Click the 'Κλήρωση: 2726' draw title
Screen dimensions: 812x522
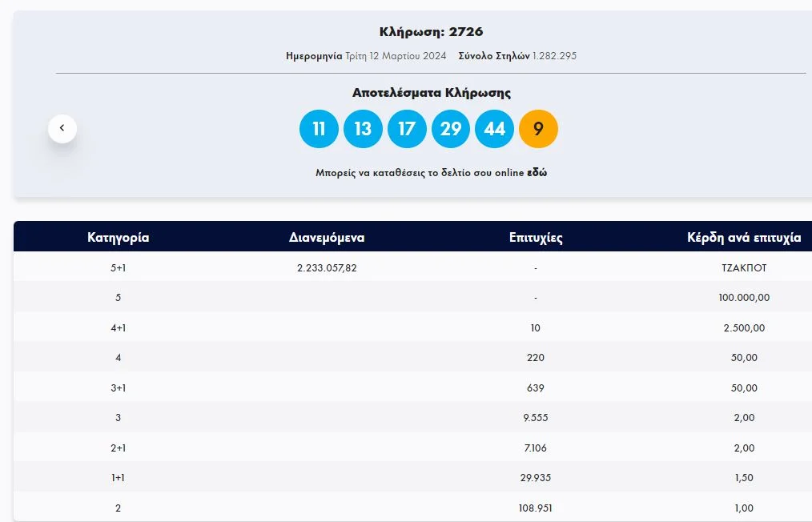(x=431, y=32)
